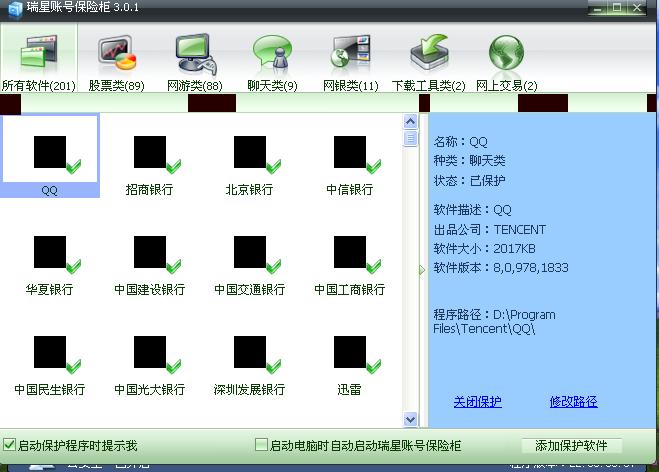
Task: Click the 状态：已保护 text
Action: pyautogui.click(x=469, y=181)
